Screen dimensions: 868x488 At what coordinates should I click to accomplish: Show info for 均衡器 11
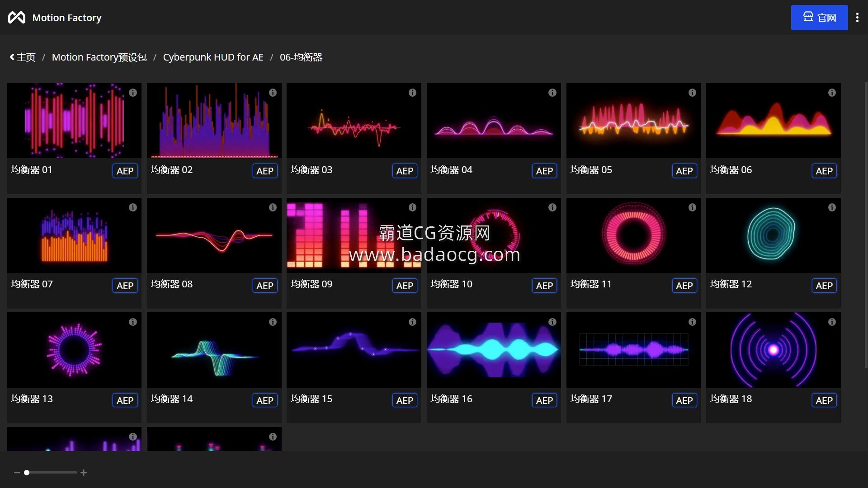tap(692, 207)
